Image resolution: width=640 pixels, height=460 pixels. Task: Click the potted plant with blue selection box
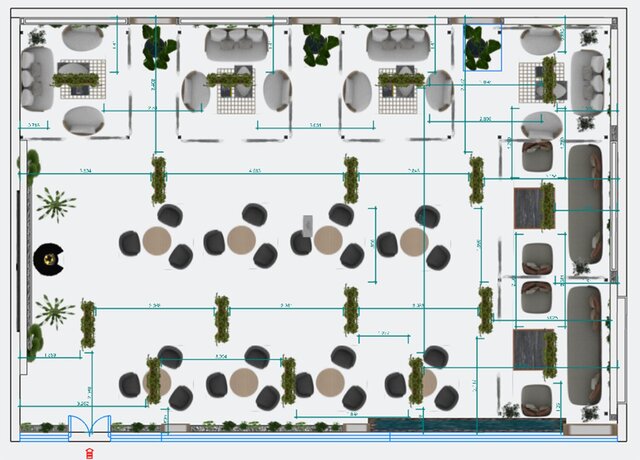tap(482, 47)
